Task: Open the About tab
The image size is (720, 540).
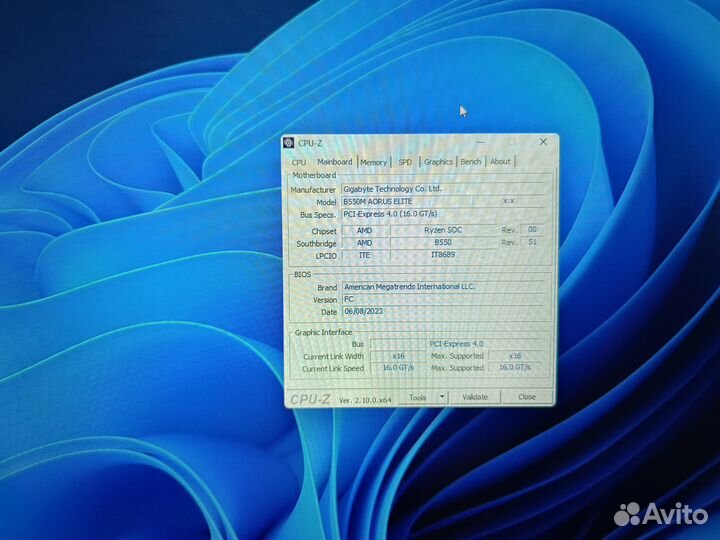Action: coord(500,162)
